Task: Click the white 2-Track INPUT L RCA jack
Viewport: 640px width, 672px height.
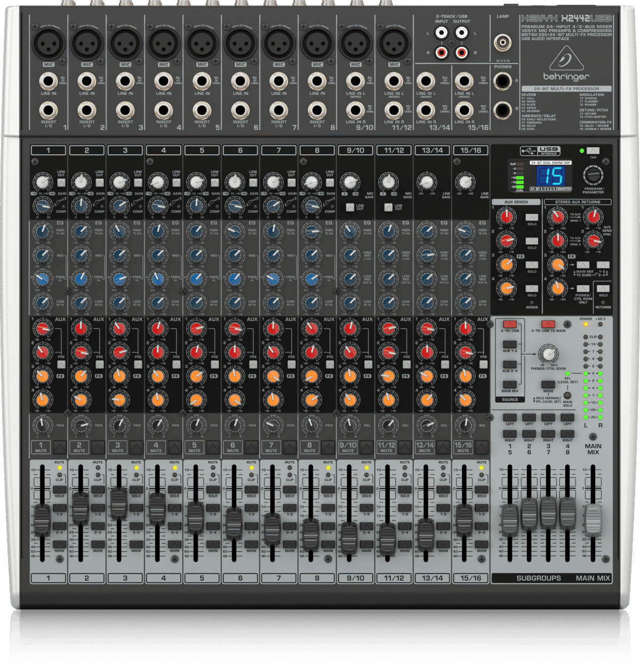Action: pos(441,33)
